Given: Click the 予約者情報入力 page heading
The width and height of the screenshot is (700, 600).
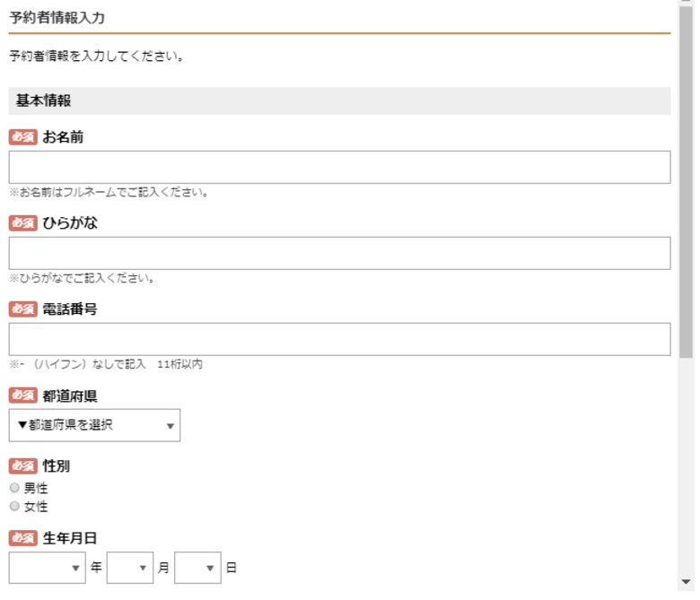Looking at the screenshot, I should tap(57, 17).
